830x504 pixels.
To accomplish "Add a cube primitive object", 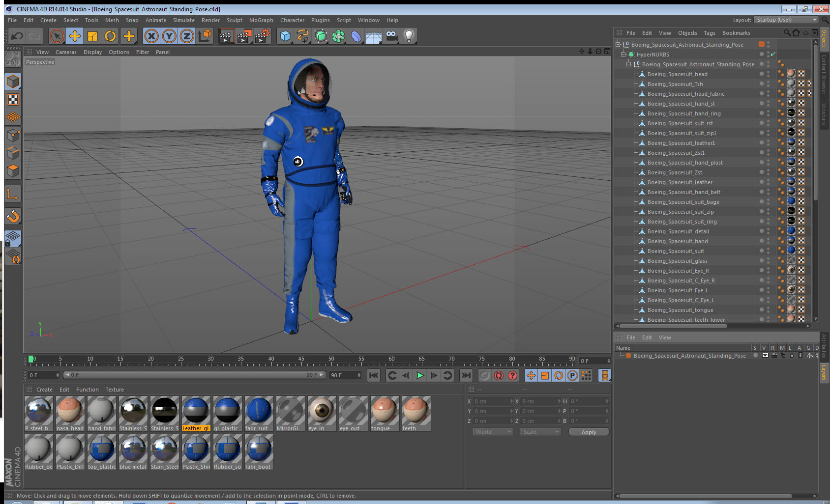I will pos(285,36).
